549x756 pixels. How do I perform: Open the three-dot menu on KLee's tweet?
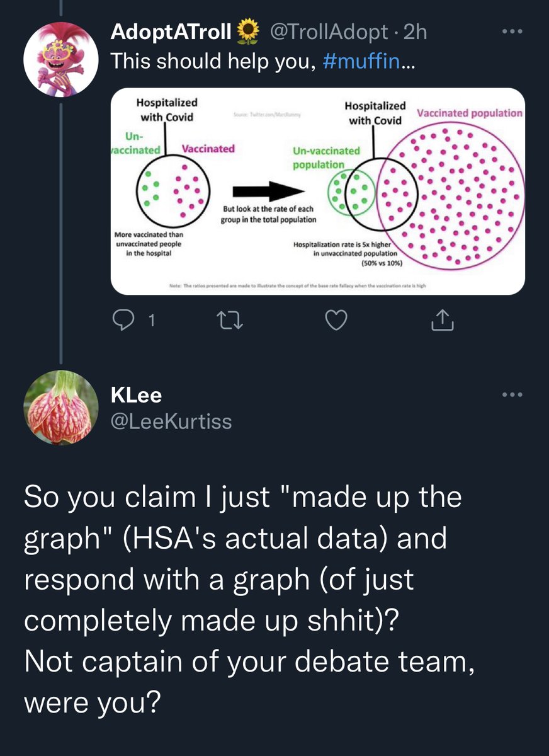point(512,395)
